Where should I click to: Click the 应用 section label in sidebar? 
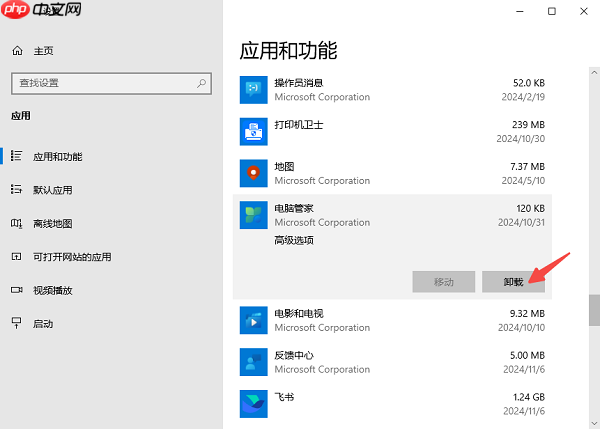pos(21,116)
